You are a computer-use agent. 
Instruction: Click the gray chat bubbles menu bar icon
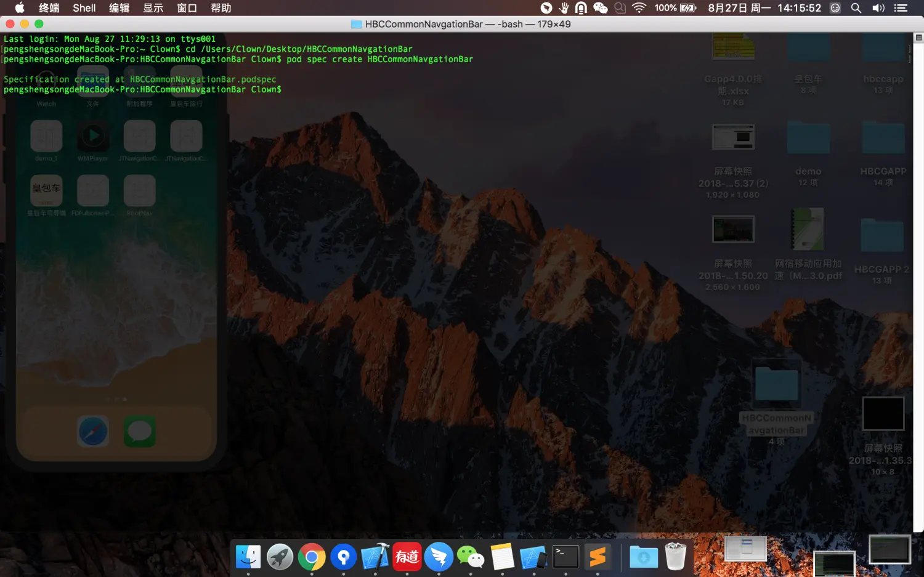pyautogui.click(x=620, y=8)
